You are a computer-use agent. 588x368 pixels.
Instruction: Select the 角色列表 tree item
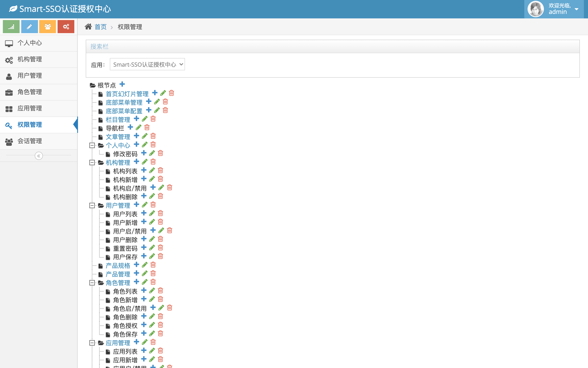point(125,291)
